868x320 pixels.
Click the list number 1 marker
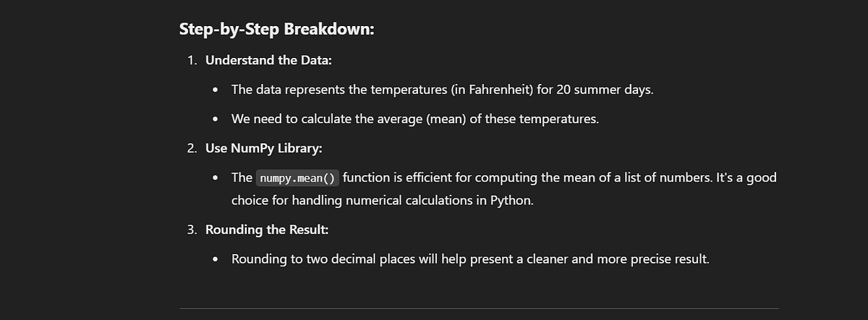tap(192, 61)
